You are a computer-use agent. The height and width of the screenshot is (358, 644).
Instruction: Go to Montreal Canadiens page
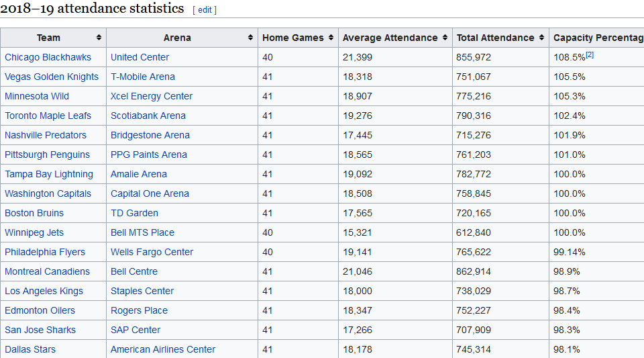(47, 271)
